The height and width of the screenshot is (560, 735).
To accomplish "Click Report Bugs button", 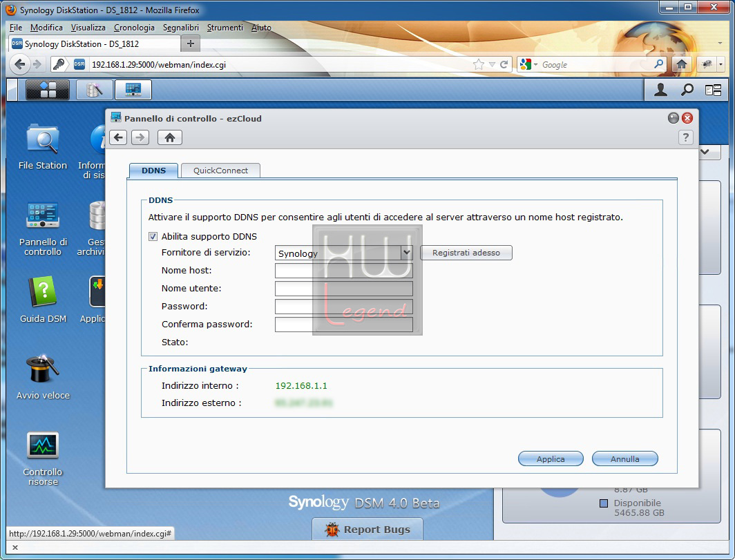I will pyautogui.click(x=367, y=529).
